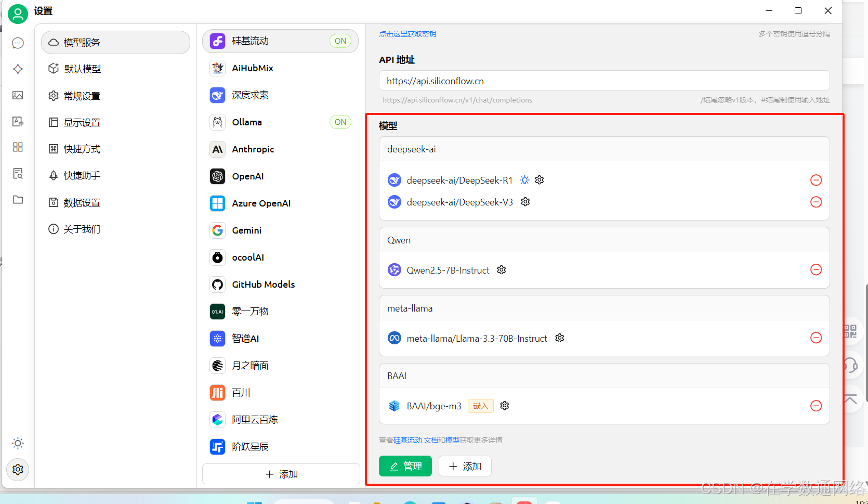Image resolution: width=868 pixels, height=504 pixels.
Task: Click the 嵌入 tag on BAAI/bge-m3
Action: [481, 406]
